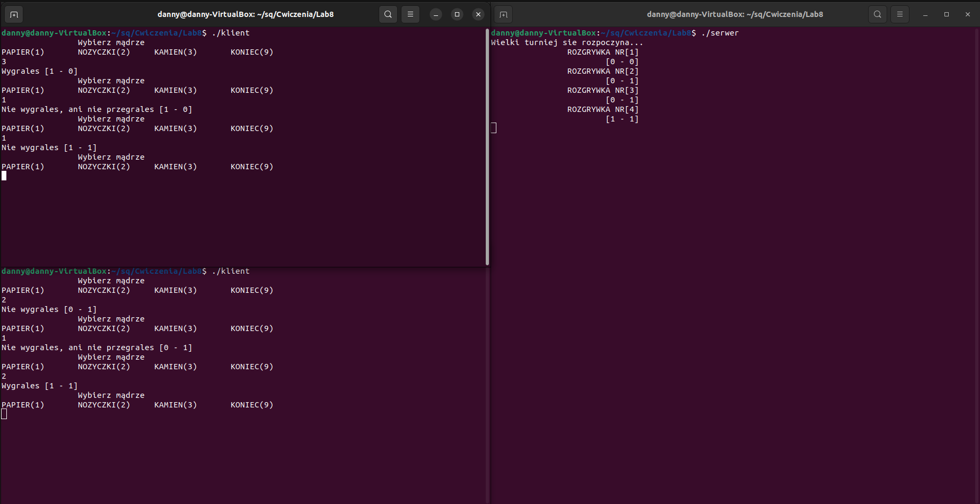Viewport: 980px width, 504px height.
Task: Click 'Nie wygrales, ani nie przegrales [1 - 0]'
Action: (97, 109)
